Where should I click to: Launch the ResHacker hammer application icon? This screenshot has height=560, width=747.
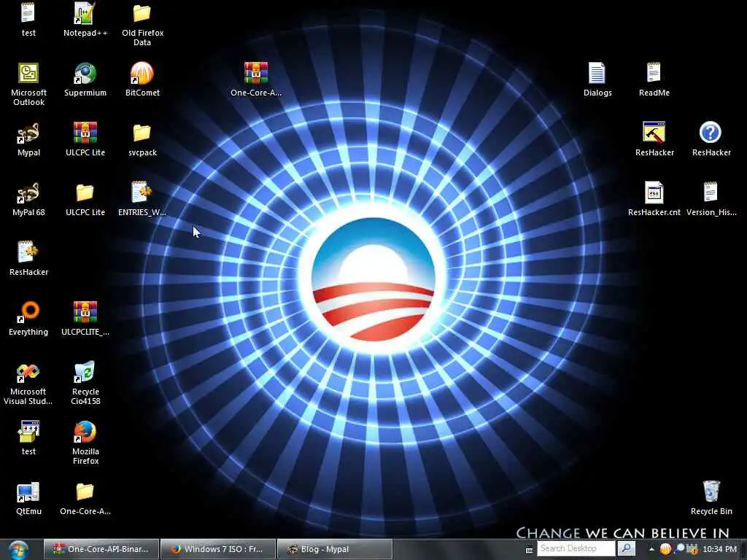tap(654, 133)
